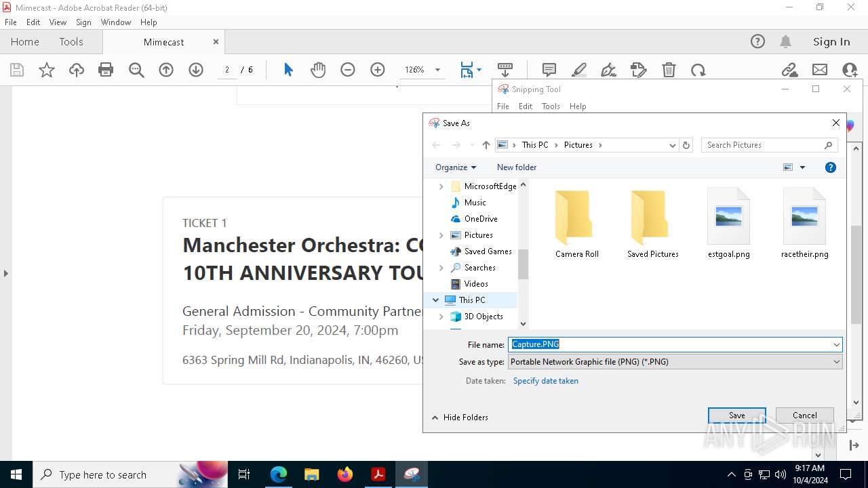
Task: Open the fill and sign tool
Action: click(x=609, y=70)
